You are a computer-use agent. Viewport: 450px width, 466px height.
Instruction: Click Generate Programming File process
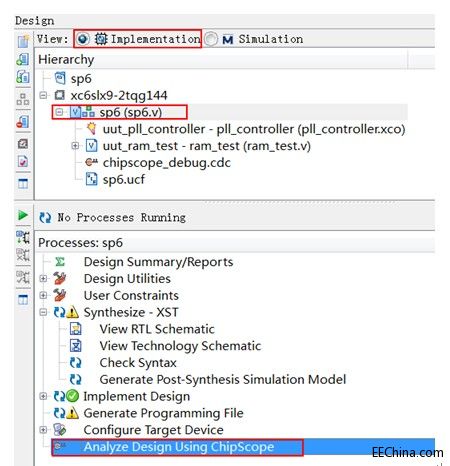[163, 413]
